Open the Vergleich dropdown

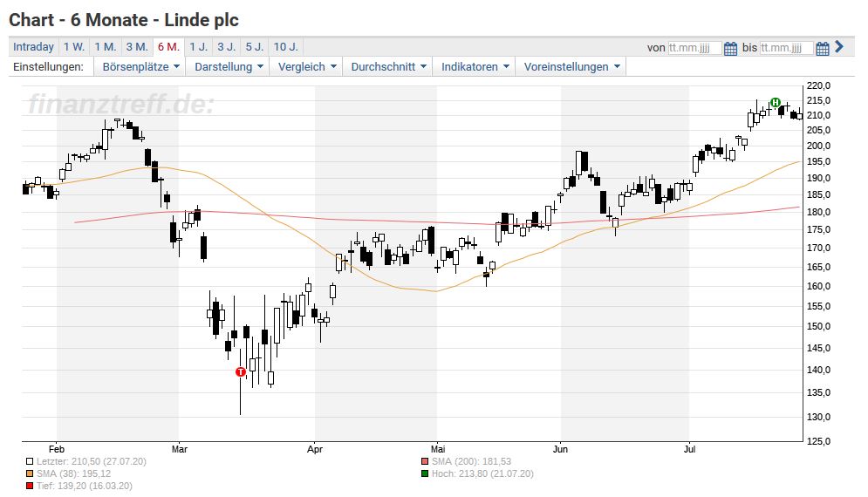point(307,67)
